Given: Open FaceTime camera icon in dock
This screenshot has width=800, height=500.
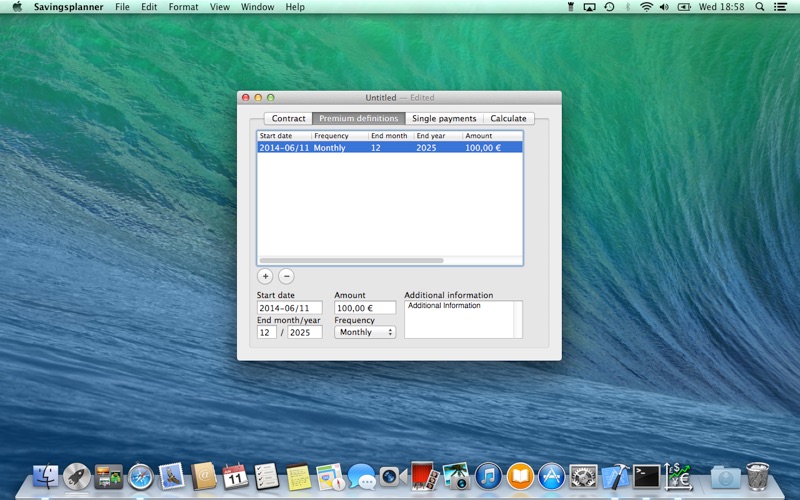Looking at the screenshot, I should 393,477.
